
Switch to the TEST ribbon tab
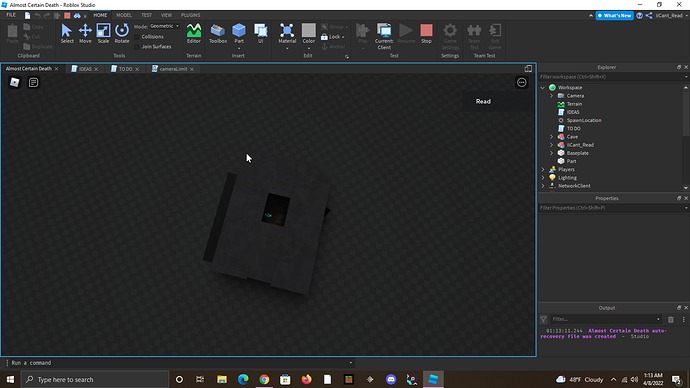click(147, 15)
